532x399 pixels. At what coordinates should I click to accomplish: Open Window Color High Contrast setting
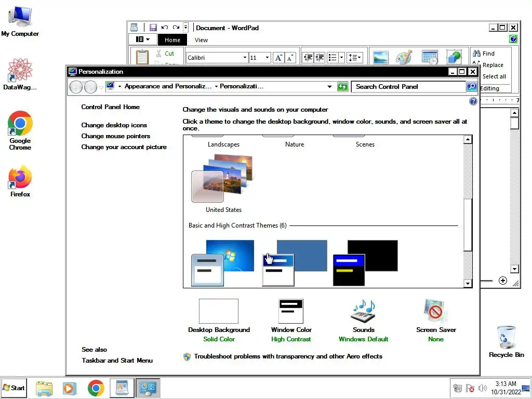click(x=291, y=321)
